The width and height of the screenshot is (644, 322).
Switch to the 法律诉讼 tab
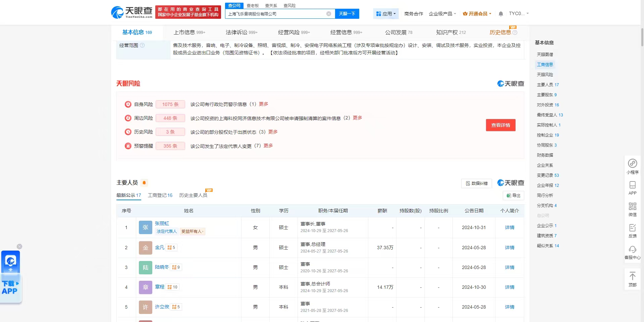[x=241, y=33]
